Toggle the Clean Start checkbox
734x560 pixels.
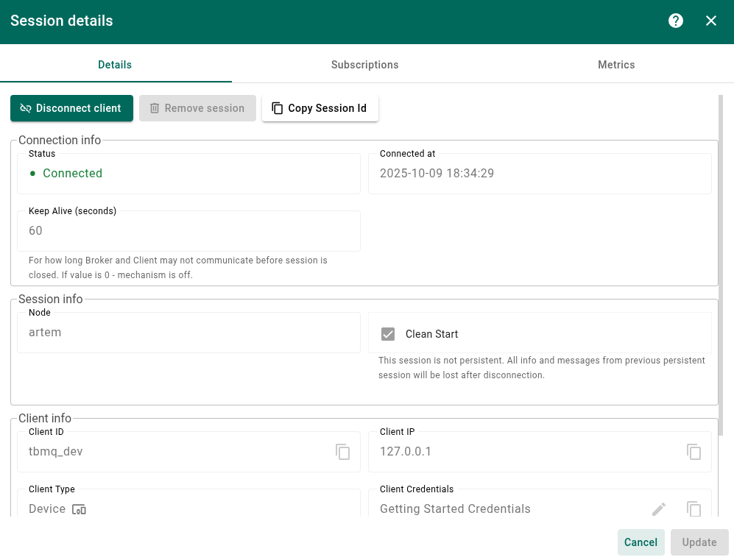pyautogui.click(x=388, y=334)
